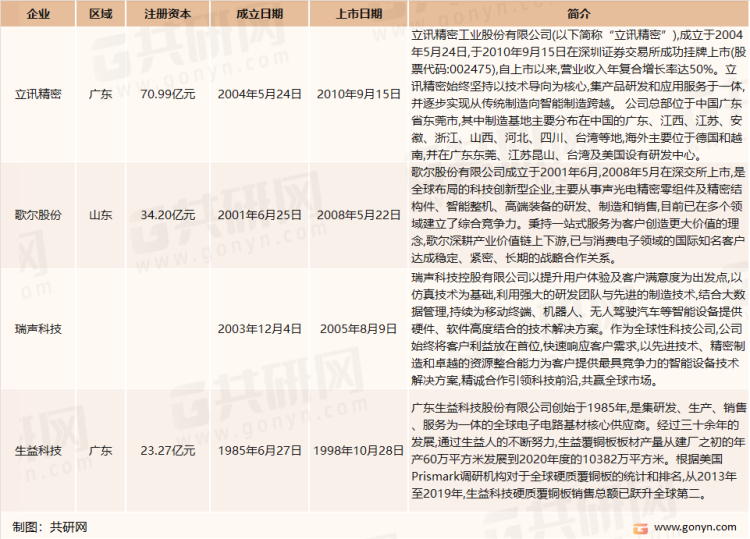Image resolution: width=750 pixels, height=539 pixels.
Task: Click the 简介 column header
Action: pyautogui.click(x=578, y=14)
